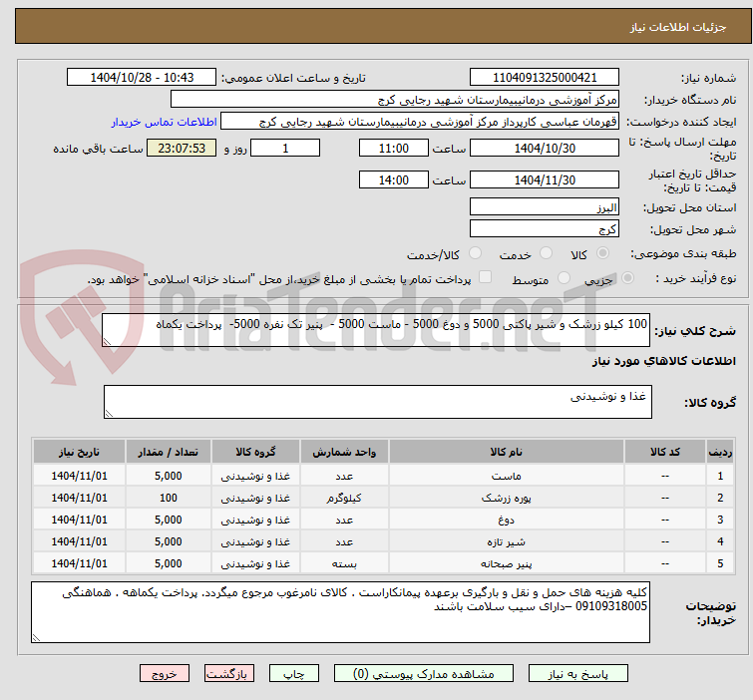Screen dimensions: 753x700
Task: Click the quantity '100' cell
Action: (x=169, y=498)
